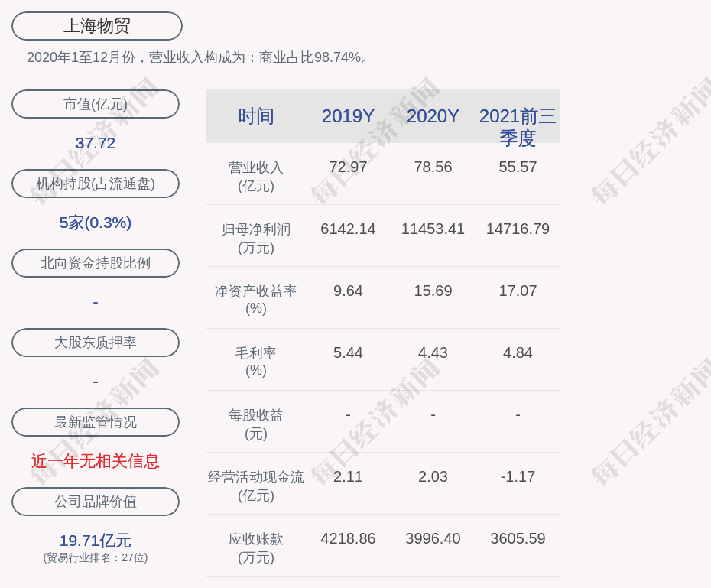This screenshot has width=711, height=588.
Task: Select net profit value 6142.14
Action: pos(348,229)
